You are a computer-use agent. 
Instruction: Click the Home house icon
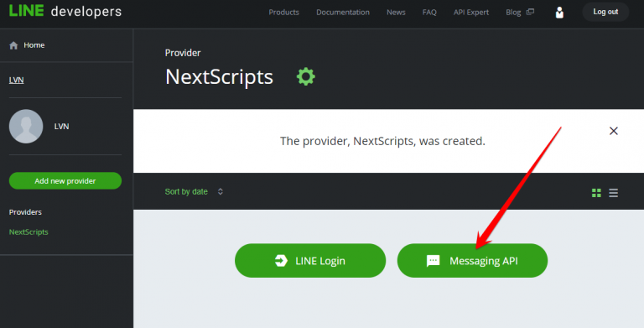(13, 45)
